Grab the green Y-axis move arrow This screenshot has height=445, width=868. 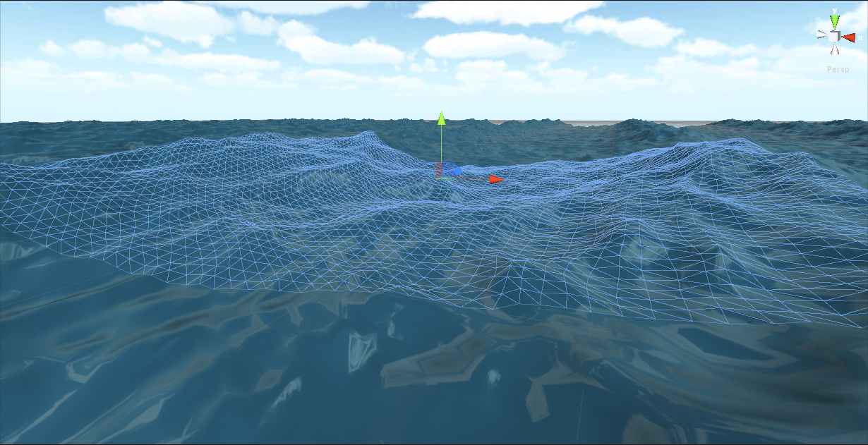point(441,118)
